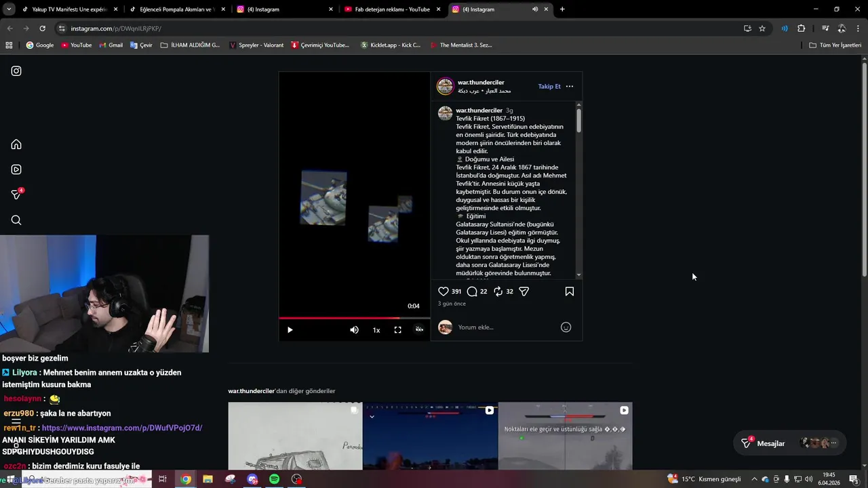The width and height of the screenshot is (868, 488).
Task: Open File Explorer from the taskbar
Action: [x=208, y=479]
